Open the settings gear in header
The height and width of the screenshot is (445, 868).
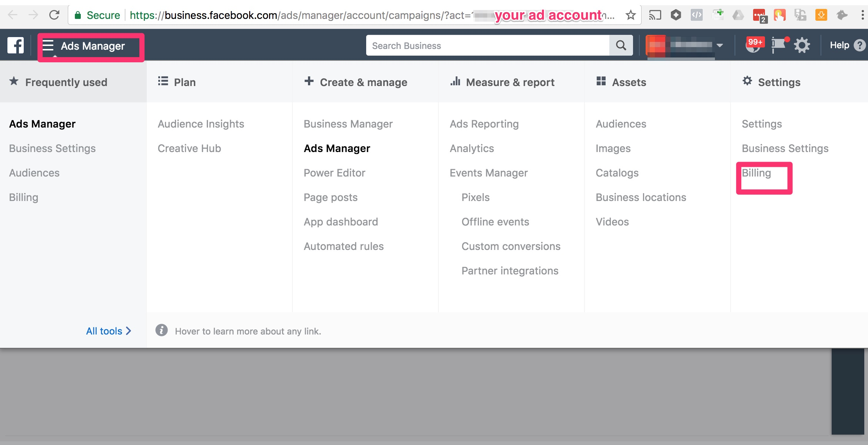[802, 46]
